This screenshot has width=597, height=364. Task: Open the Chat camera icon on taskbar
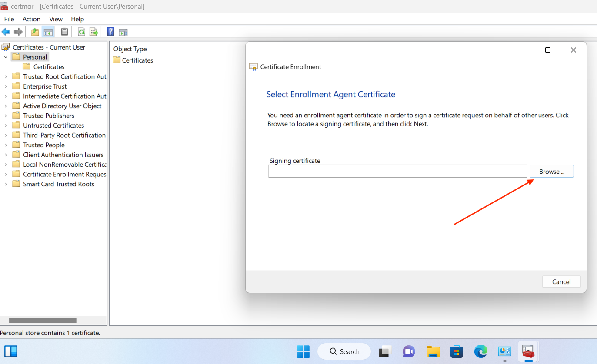click(x=409, y=351)
